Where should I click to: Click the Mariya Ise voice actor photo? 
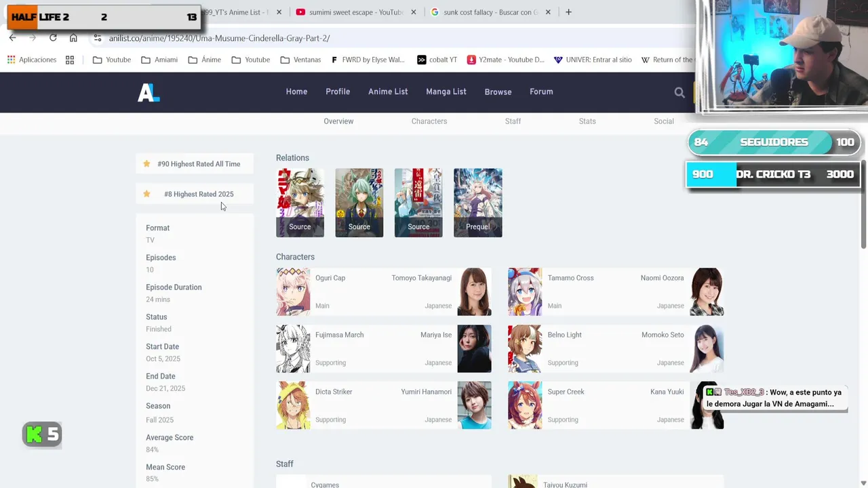pyautogui.click(x=475, y=348)
